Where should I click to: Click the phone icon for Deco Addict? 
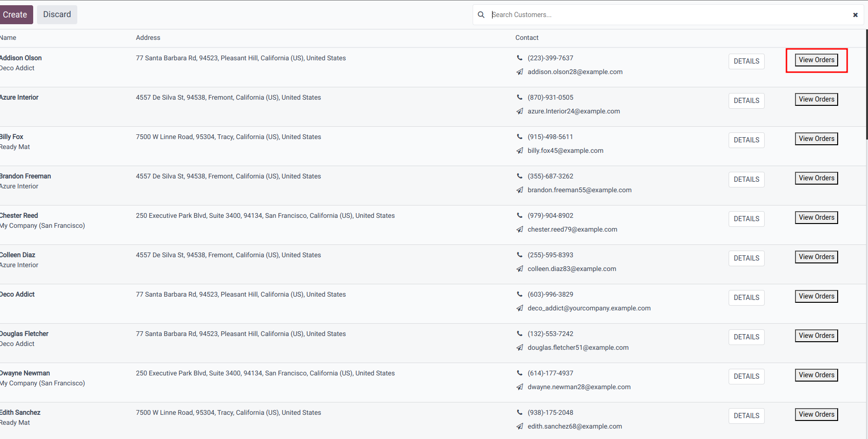click(520, 294)
